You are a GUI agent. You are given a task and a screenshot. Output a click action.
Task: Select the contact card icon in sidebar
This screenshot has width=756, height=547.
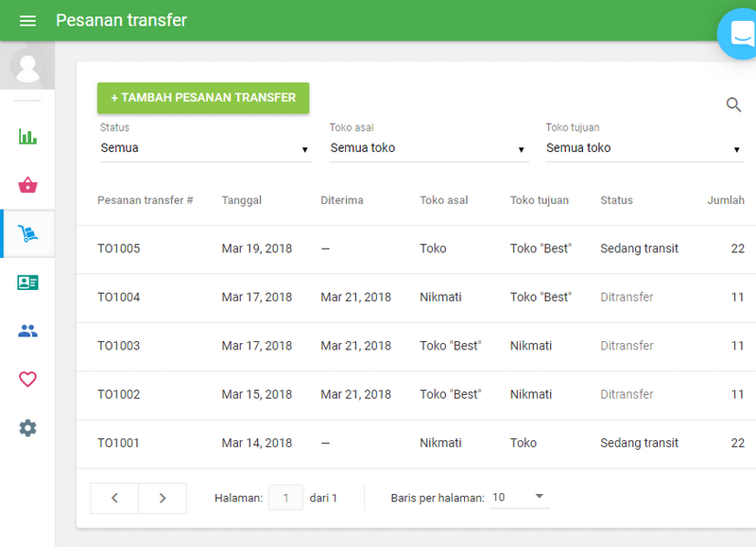[x=27, y=282]
